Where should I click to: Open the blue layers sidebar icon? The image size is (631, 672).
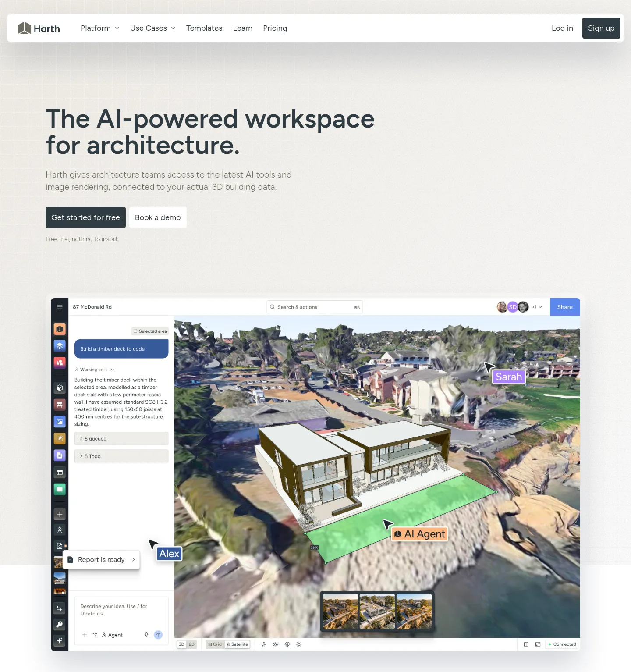60,346
